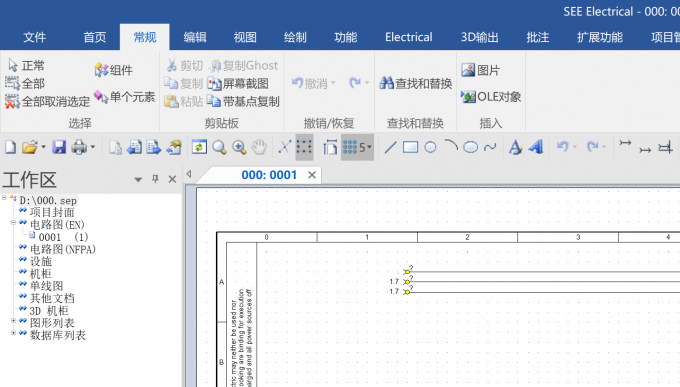Close the 工作区 panel

(172, 179)
